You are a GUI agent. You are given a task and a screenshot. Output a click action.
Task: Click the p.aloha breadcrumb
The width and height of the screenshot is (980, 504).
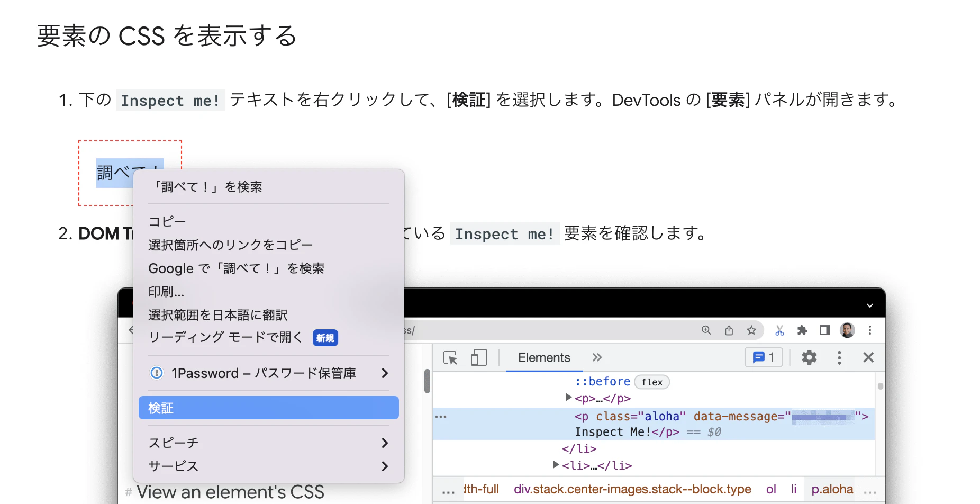[832, 489]
